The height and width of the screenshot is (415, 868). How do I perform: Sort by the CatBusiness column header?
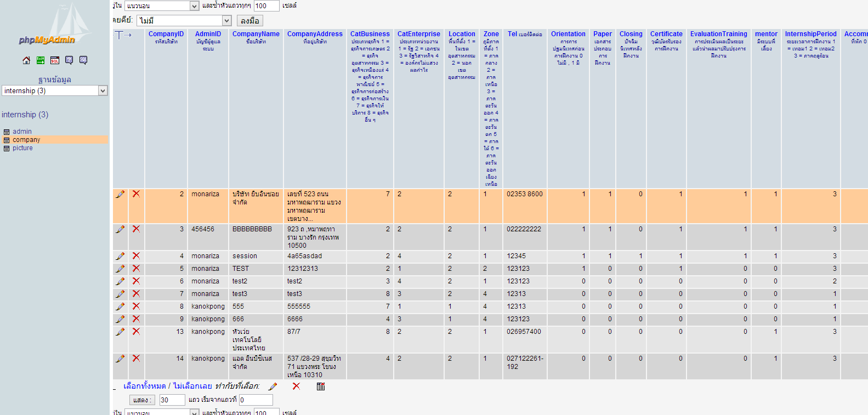(x=370, y=34)
